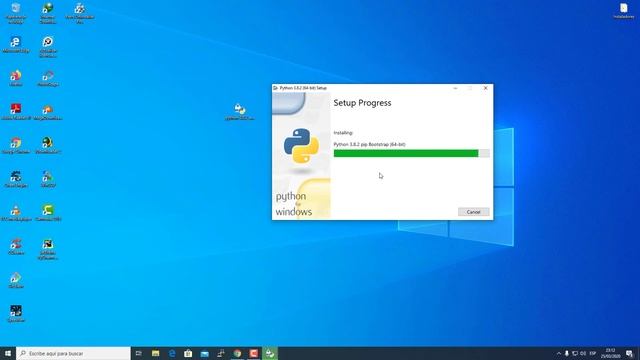Open the network tray icon
The image size is (640, 360).
[575, 353]
